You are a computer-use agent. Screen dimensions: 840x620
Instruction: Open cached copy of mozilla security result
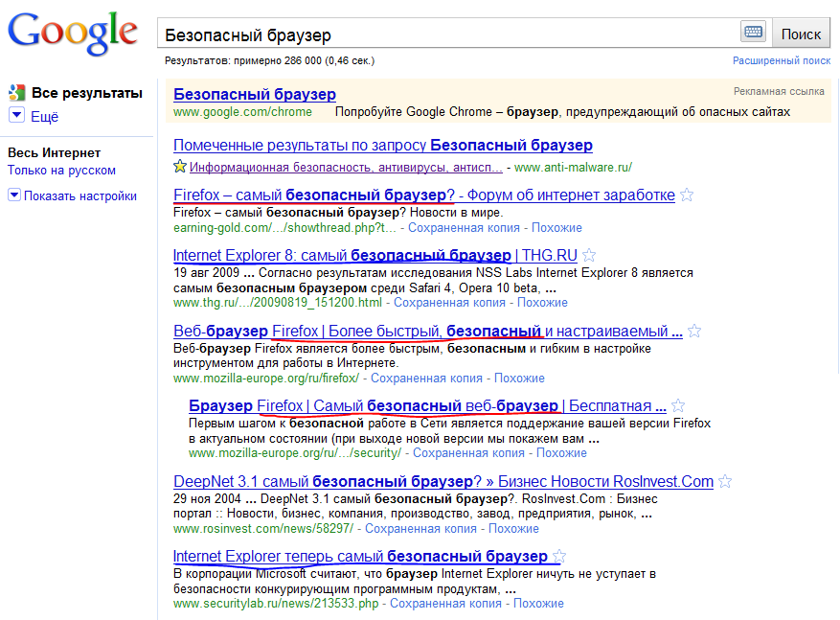468,453
